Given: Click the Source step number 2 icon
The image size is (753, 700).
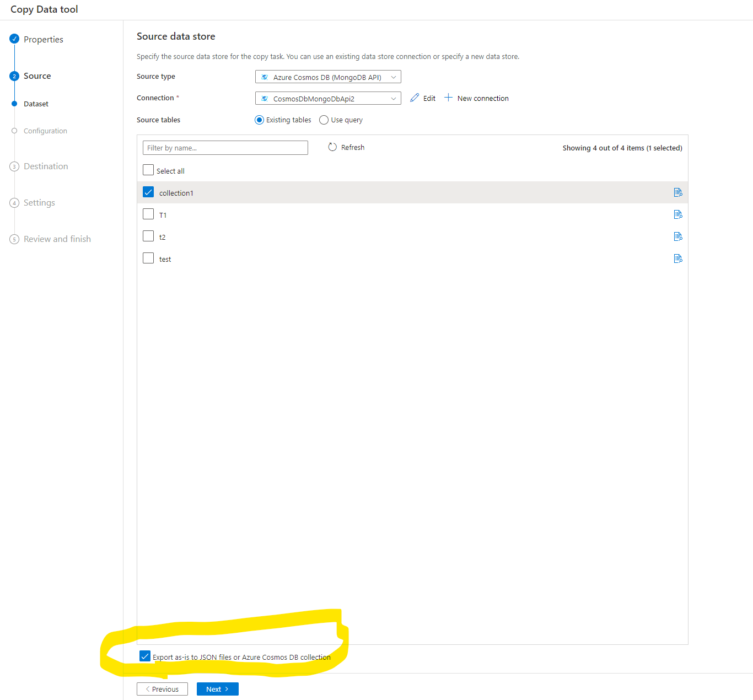Looking at the screenshot, I should coord(14,76).
